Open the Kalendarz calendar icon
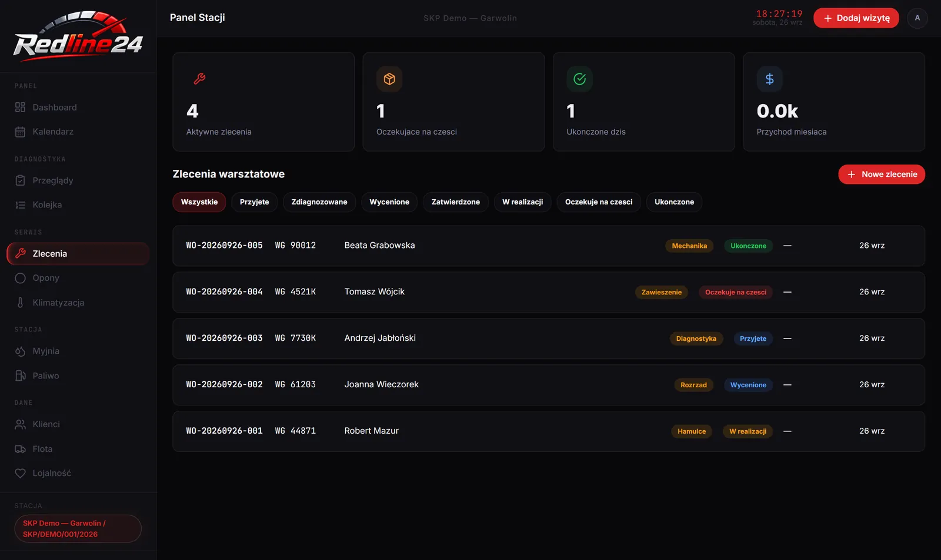The height and width of the screenshot is (560, 941). (20, 132)
